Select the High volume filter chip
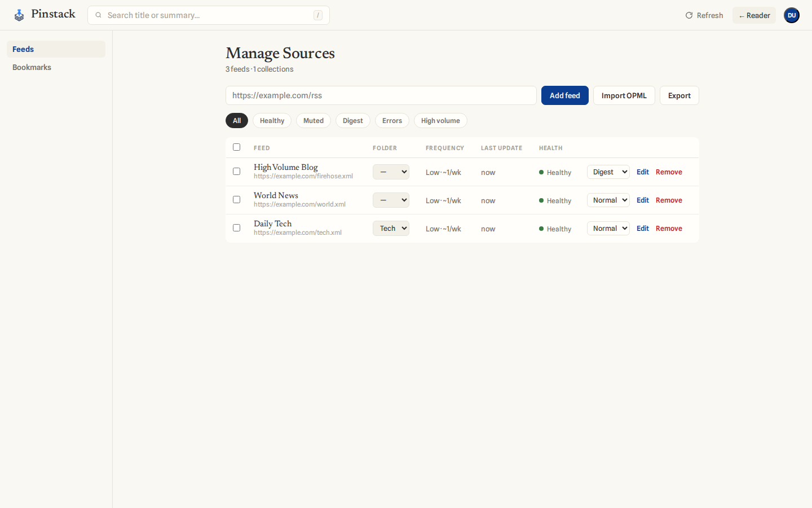The height and width of the screenshot is (508, 812). [x=440, y=121]
